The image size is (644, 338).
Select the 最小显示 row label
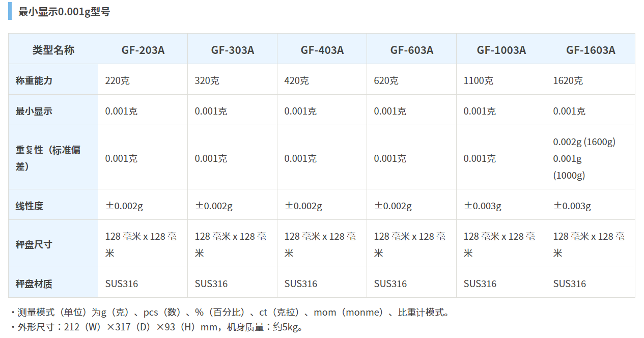34,111
